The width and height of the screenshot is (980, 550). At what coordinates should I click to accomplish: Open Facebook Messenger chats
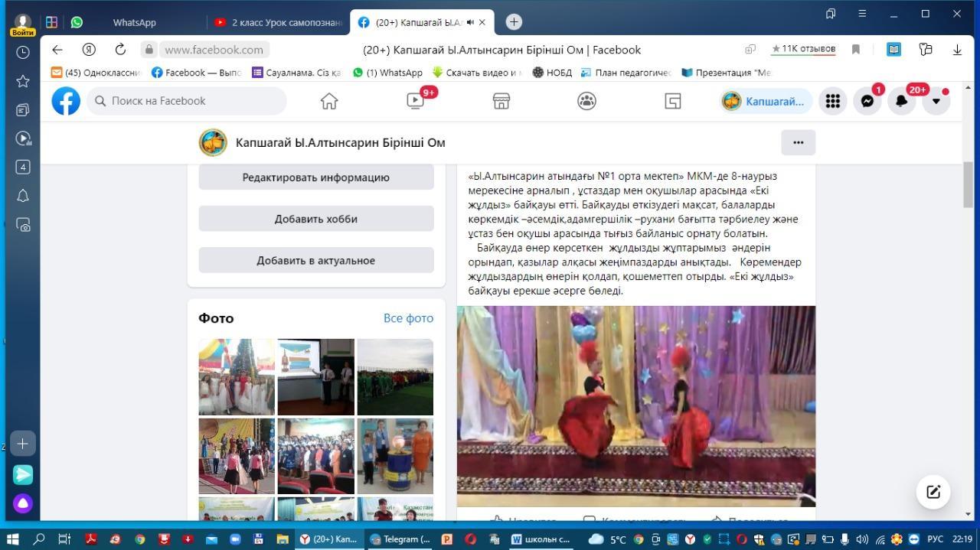pos(867,100)
